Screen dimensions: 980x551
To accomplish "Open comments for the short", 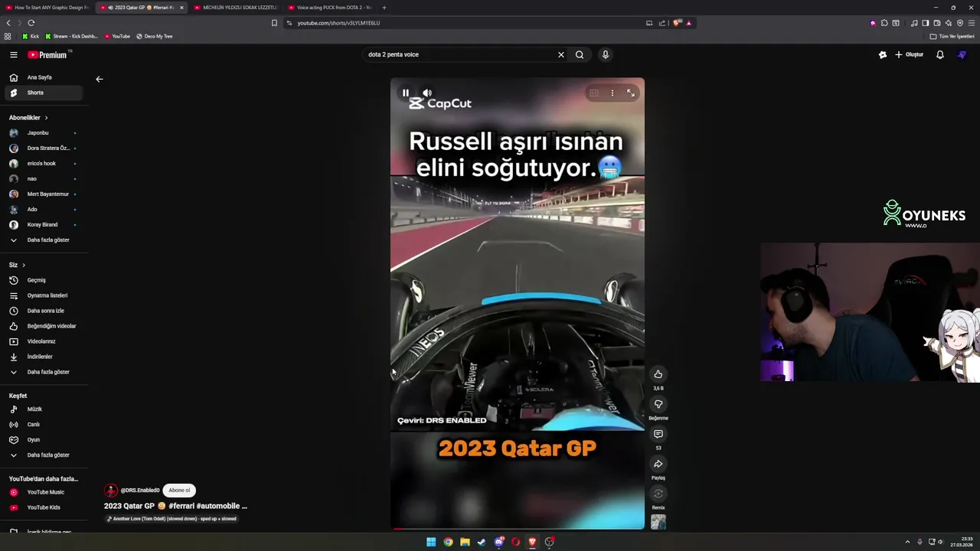I will (x=658, y=434).
